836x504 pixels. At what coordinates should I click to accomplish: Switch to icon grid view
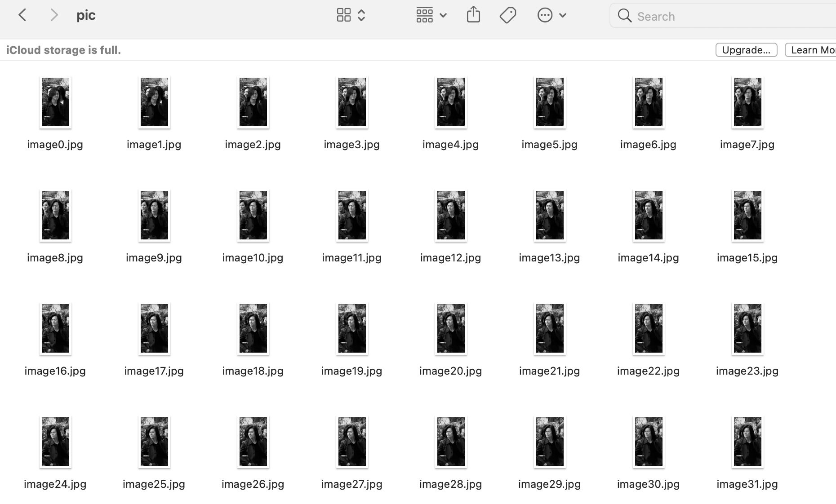[344, 15]
